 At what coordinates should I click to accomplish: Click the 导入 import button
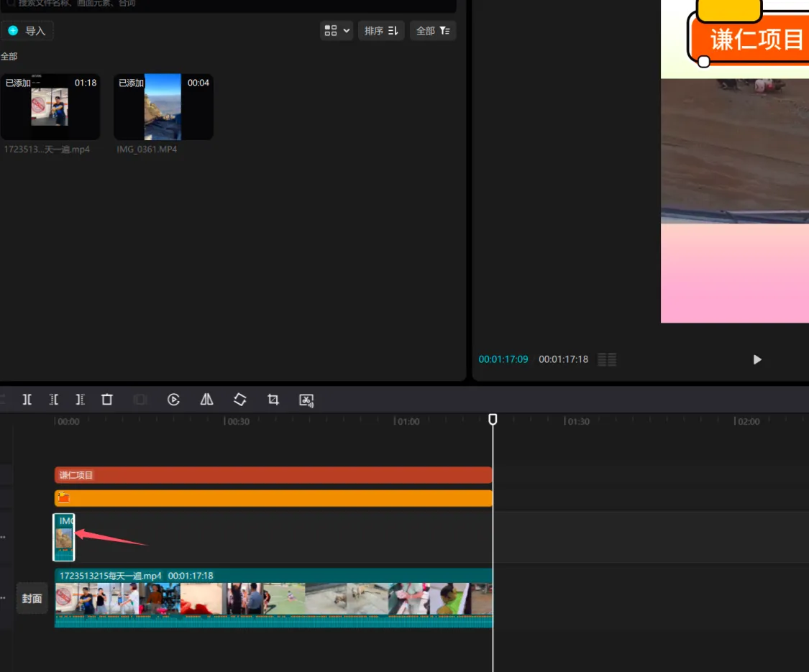click(x=27, y=31)
